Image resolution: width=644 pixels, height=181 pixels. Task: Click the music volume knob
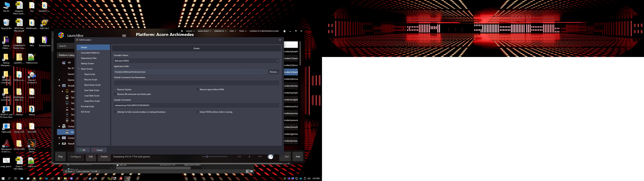(271, 157)
